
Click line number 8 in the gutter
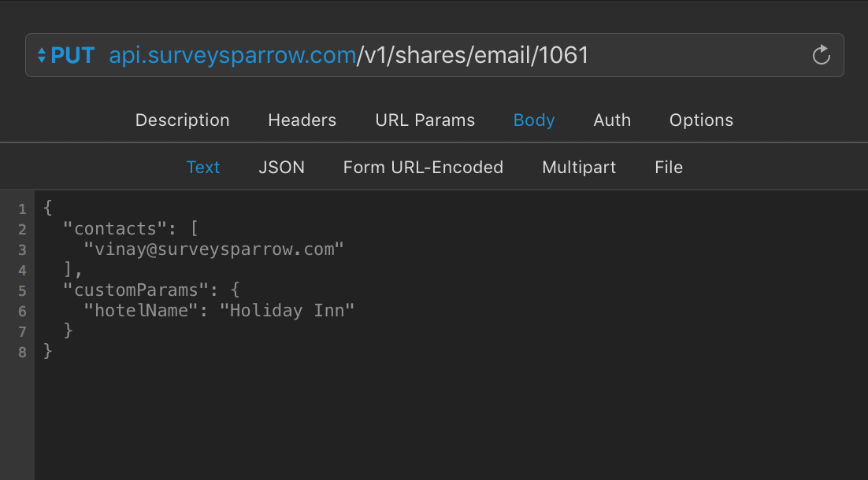22,352
